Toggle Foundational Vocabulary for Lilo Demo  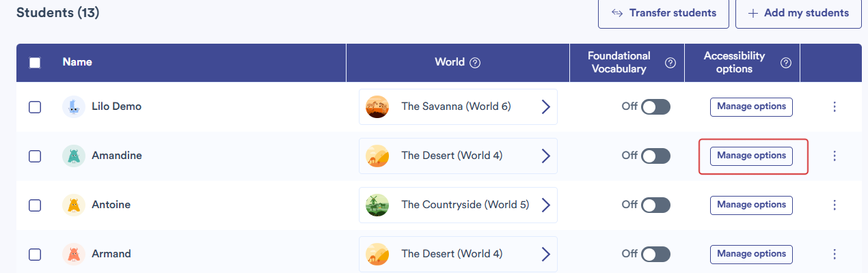coord(655,106)
